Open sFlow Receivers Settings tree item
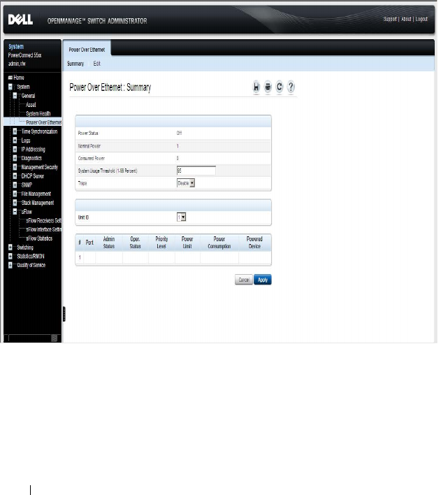 [x=44, y=220]
